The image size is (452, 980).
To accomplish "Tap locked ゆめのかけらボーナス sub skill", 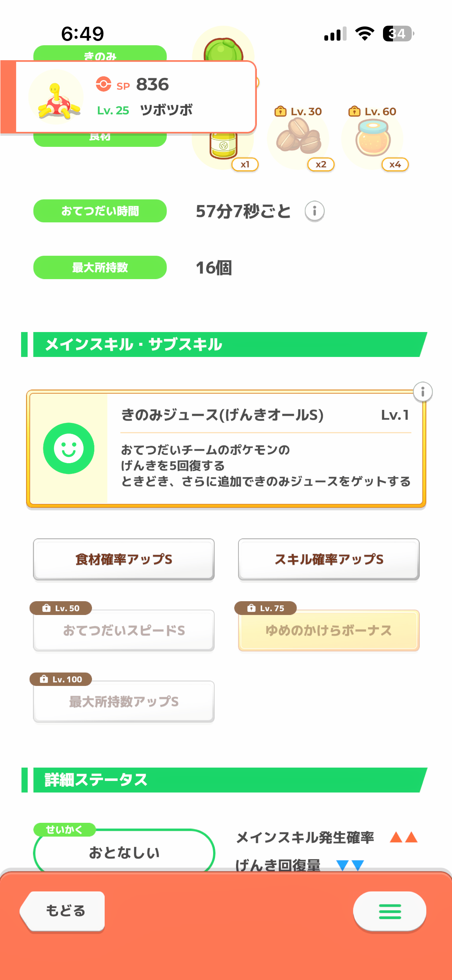I will pyautogui.click(x=329, y=630).
